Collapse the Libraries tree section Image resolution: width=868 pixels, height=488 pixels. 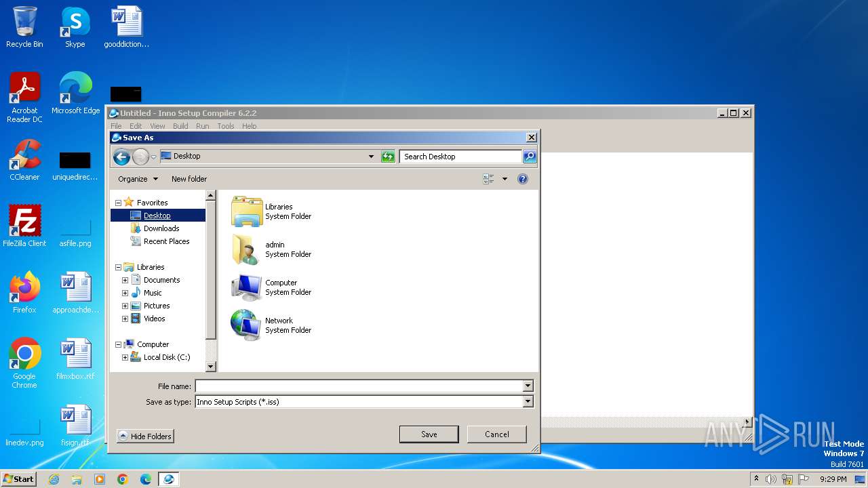pyautogui.click(x=118, y=267)
